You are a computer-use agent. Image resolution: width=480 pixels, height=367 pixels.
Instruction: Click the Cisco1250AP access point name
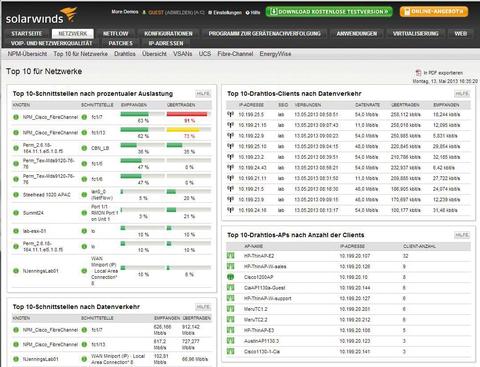[258, 277]
